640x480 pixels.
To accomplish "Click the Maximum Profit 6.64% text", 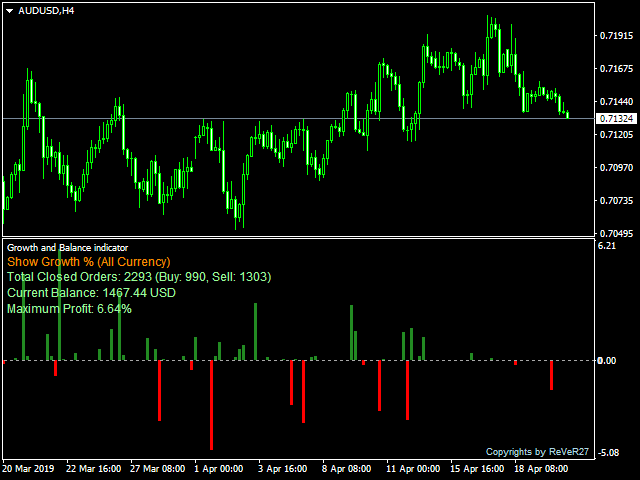I will (x=69, y=309).
